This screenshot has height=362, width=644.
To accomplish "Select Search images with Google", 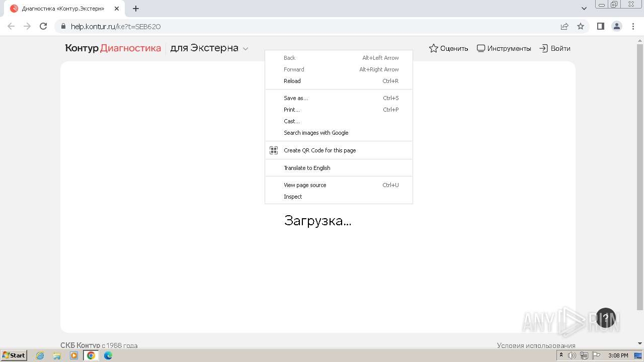I will click(x=339, y=133).
